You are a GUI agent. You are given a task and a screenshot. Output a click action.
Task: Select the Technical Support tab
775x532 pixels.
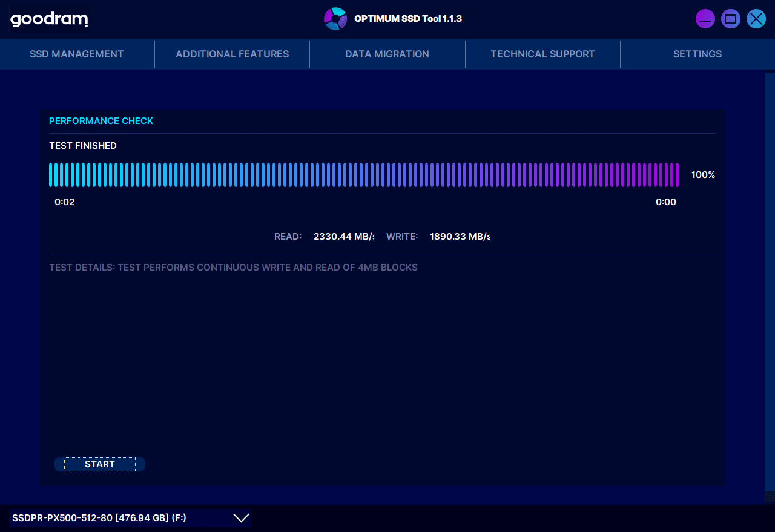(x=542, y=54)
